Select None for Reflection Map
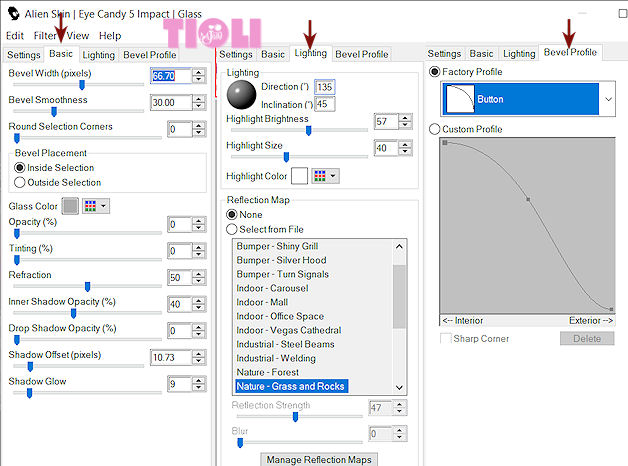628x466 pixels. (231, 215)
